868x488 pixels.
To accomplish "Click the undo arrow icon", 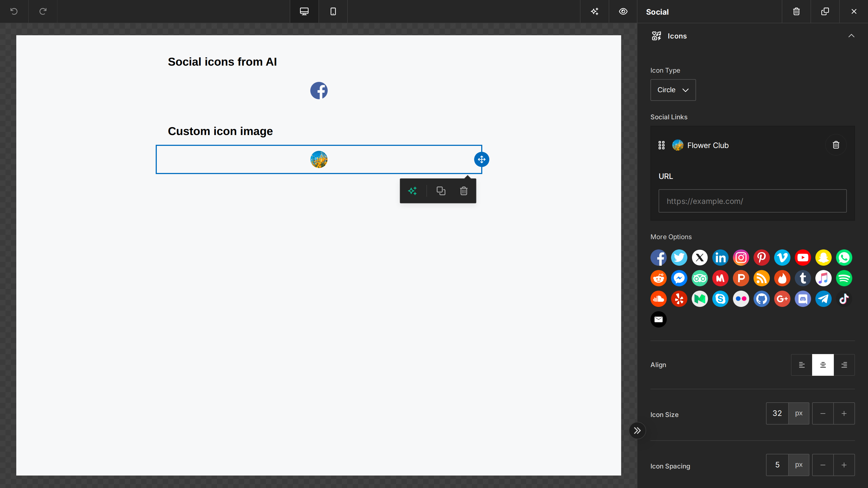I will point(14,11).
